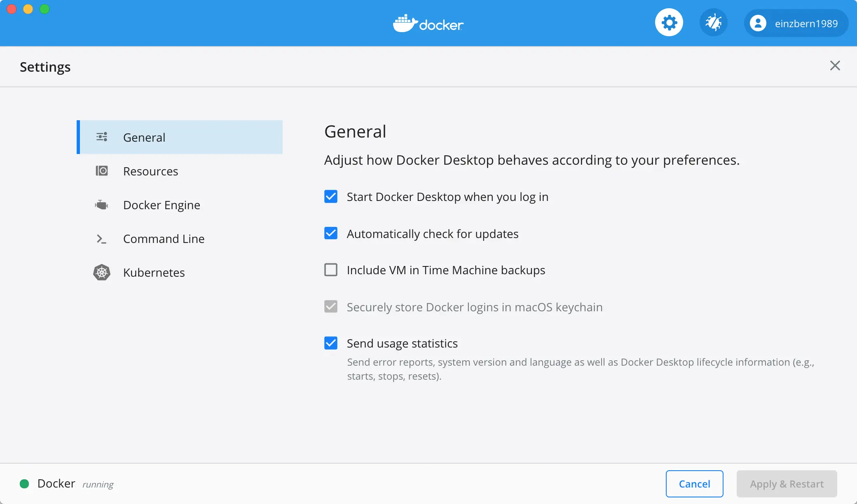Click the Resources disk icon

[102, 171]
